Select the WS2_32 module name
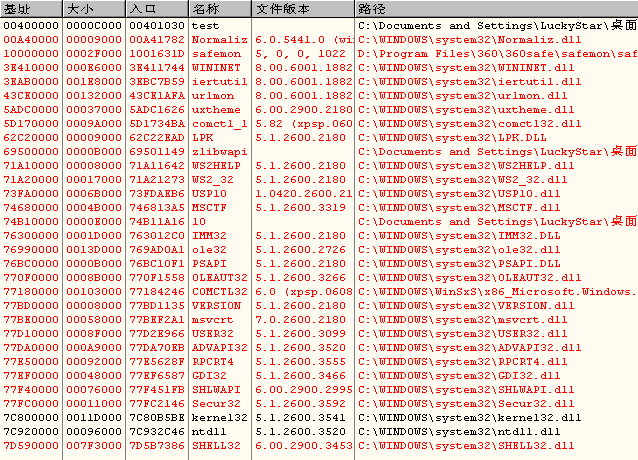The height and width of the screenshot is (460, 638). pos(213,180)
